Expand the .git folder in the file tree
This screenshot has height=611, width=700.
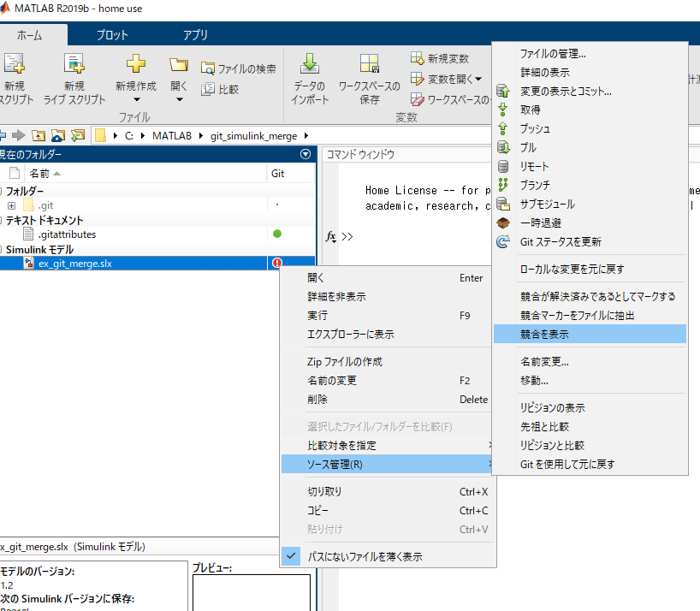(x=12, y=205)
